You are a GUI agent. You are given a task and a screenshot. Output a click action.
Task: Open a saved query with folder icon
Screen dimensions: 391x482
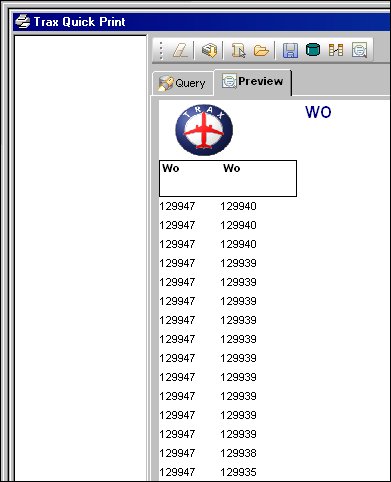(x=261, y=51)
